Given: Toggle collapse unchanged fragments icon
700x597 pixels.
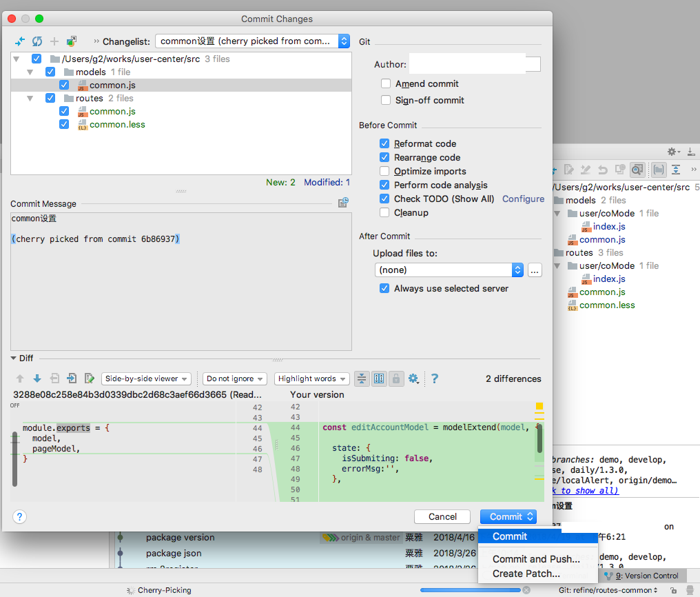Looking at the screenshot, I should [x=362, y=378].
